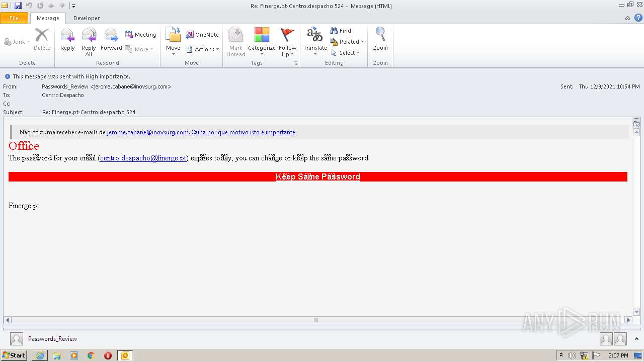
Task: Switch to the Message tab
Action: pos(48,18)
